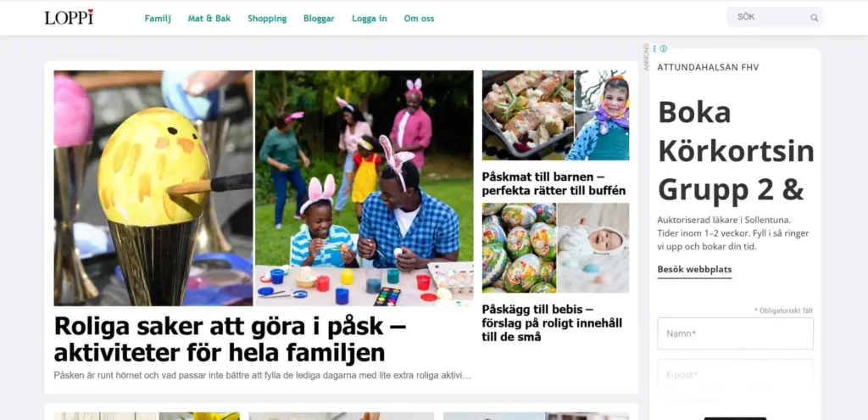This screenshot has width=868, height=420.
Task: Focus the SÖK search field
Action: pos(775,17)
